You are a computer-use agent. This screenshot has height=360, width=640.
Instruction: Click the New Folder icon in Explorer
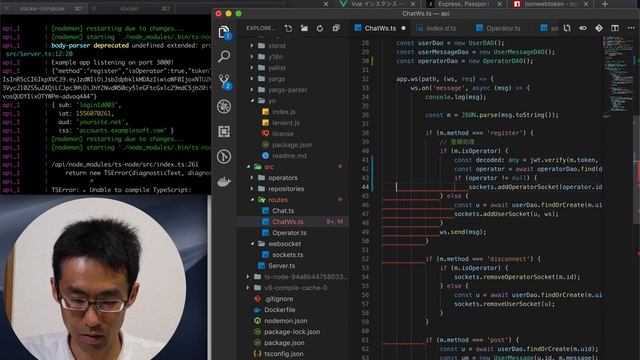pos(304,28)
